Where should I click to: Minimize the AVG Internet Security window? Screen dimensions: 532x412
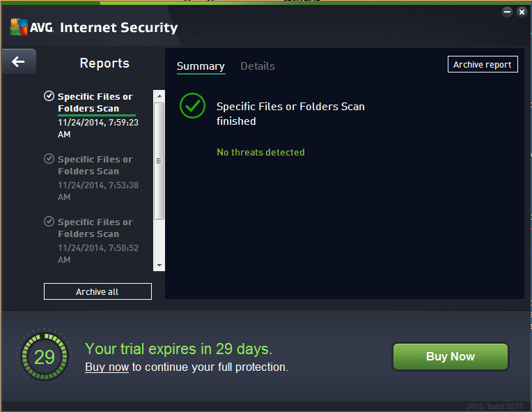507,12
